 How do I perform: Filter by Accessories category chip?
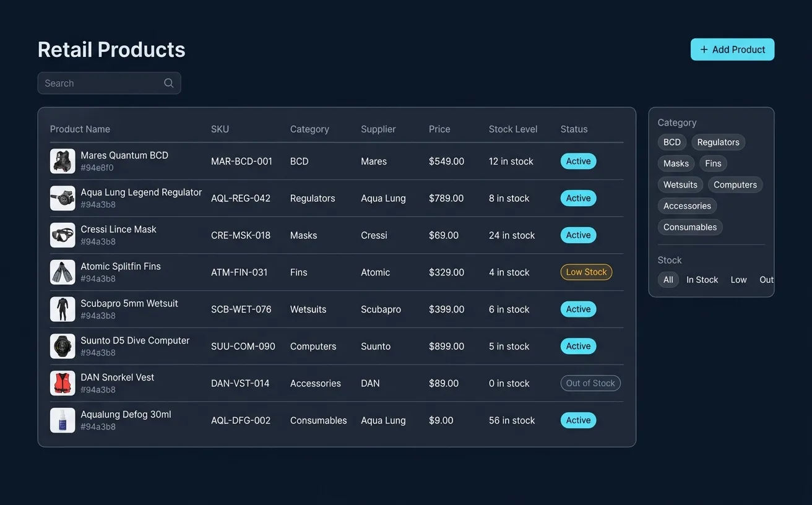(687, 205)
